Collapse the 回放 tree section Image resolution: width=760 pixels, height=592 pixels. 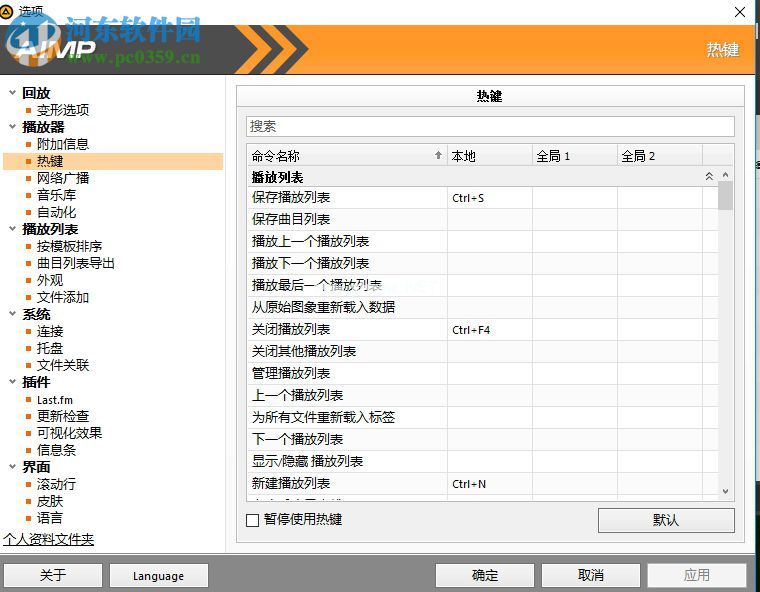pos(13,93)
